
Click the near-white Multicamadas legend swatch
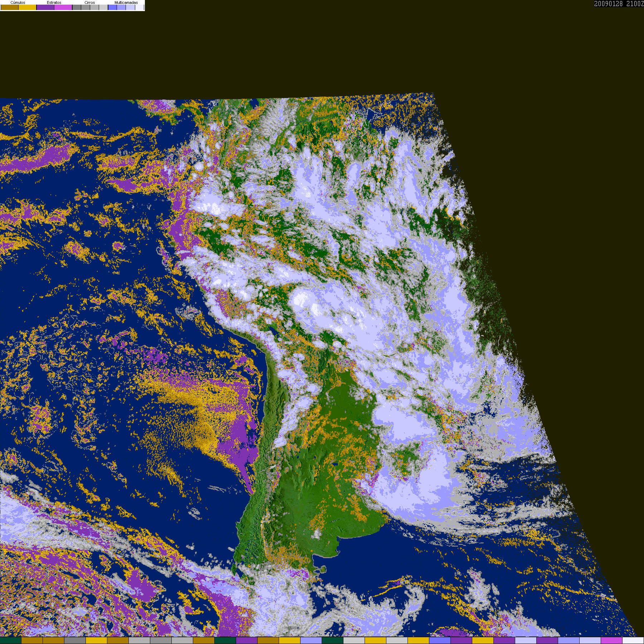(x=140, y=7)
